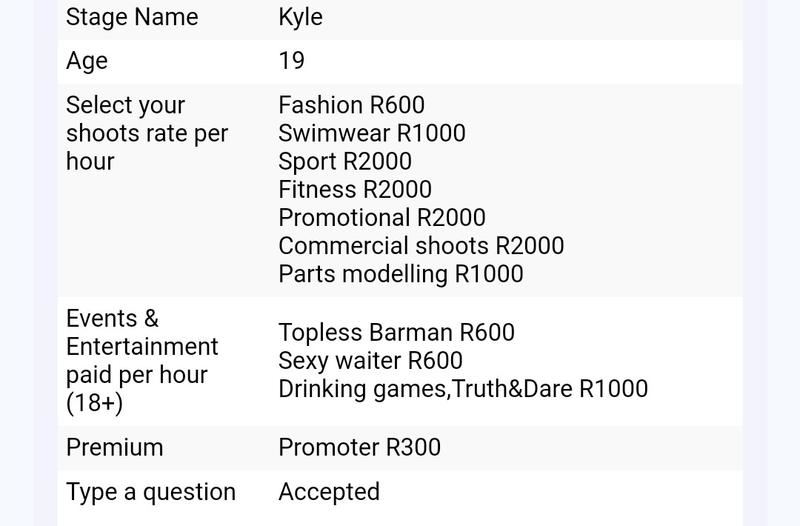
Task: Select the Topless Barman R600 entry
Action: click(x=396, y=333)
